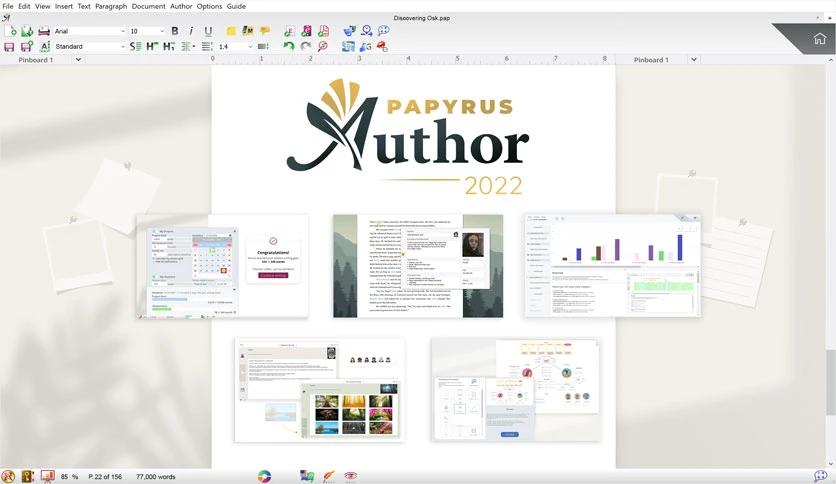Viewport: 836px width, 484px height.
Task: Click the document lock status icon
Action: pyautogui.click(x=28, y=476)
